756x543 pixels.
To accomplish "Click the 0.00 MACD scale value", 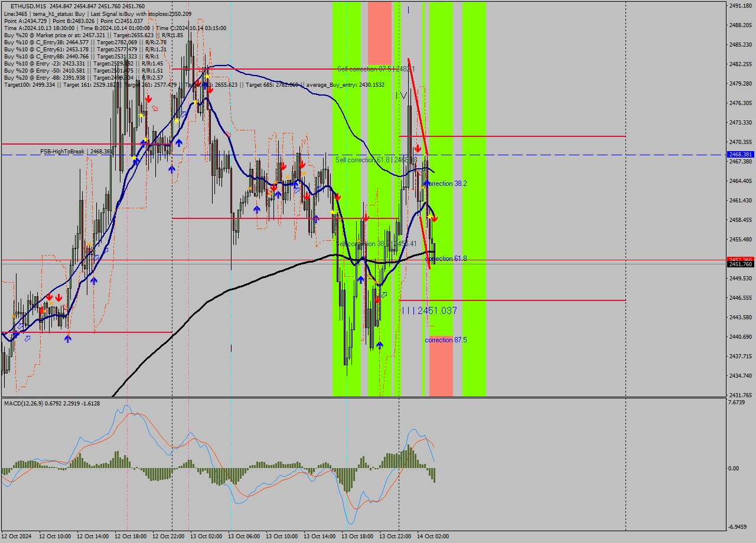I will point(734,469).
